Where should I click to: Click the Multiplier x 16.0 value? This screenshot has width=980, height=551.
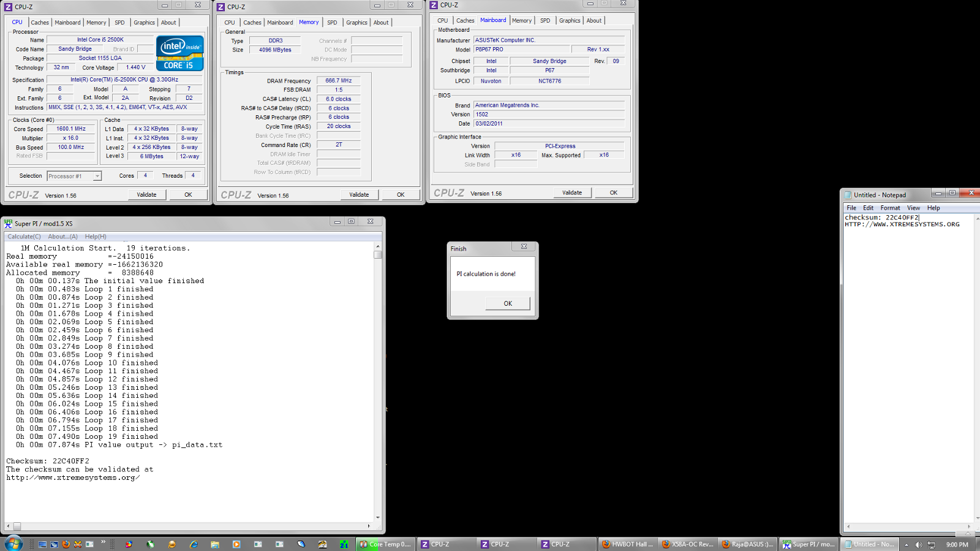71,139
